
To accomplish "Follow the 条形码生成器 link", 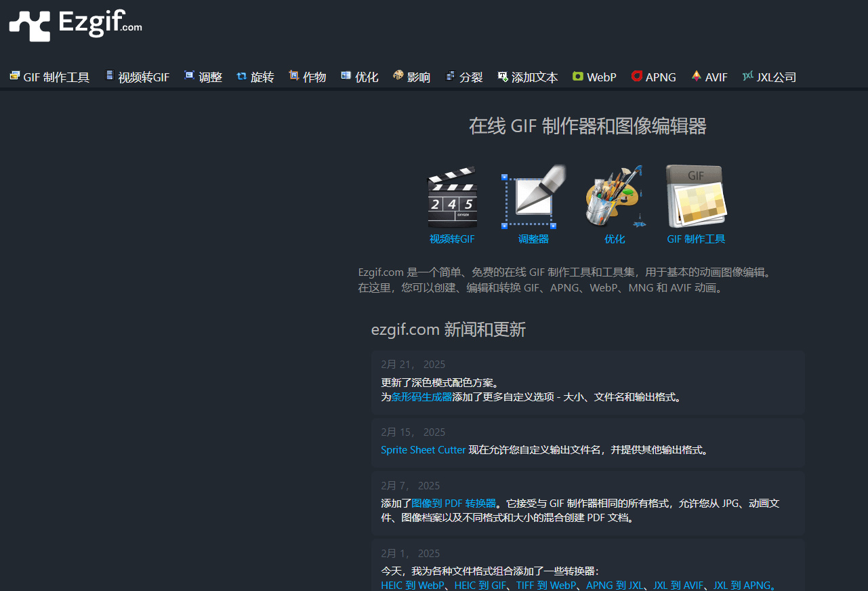I will (421, 397).
